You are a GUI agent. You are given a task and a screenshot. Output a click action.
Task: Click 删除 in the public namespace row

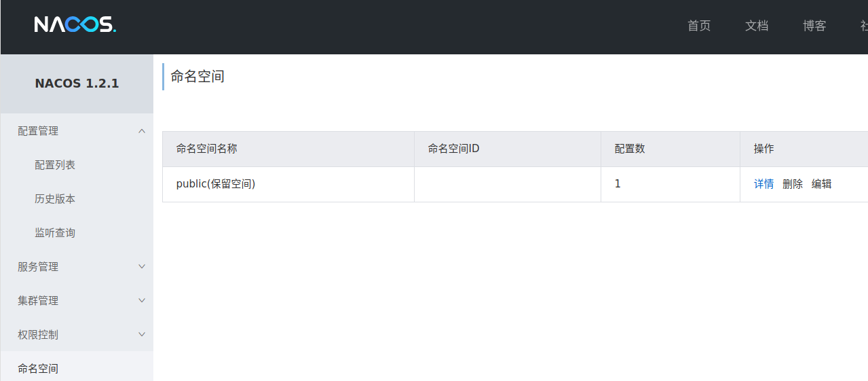point(793,184)
